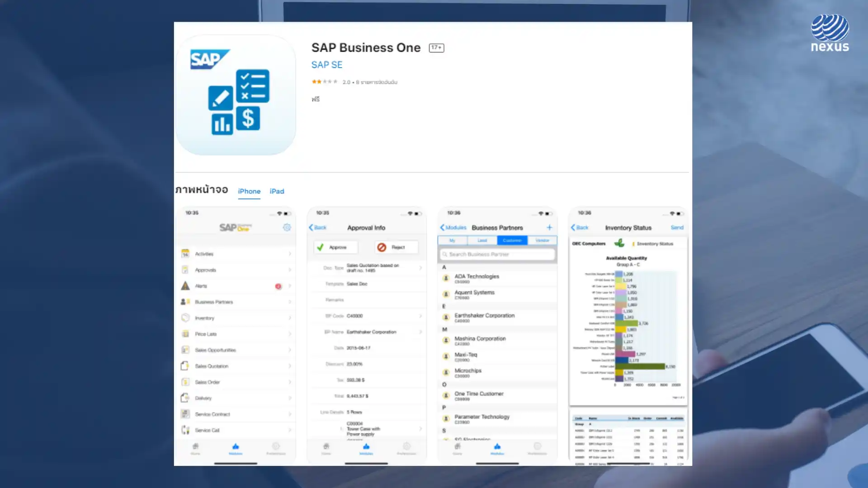Viewport: 868px width, 488px height.
Task: Open the Sales Quotation module icon
Action: click(185, 366)
